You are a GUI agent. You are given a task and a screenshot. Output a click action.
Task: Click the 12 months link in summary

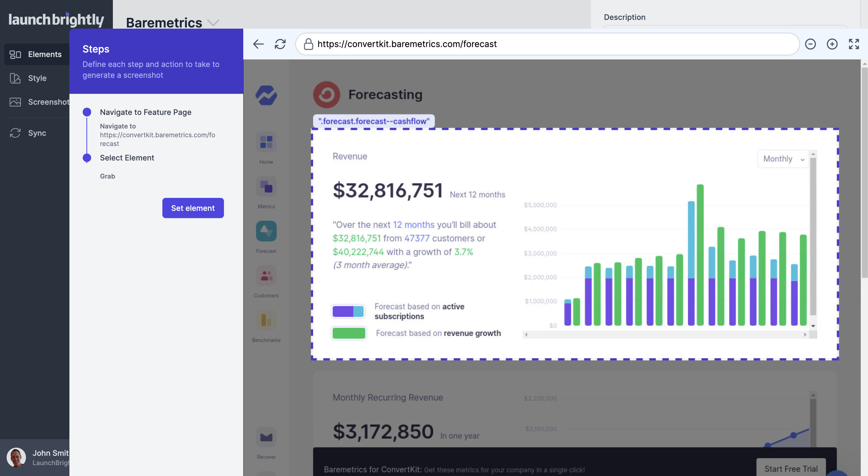(413, 224)
